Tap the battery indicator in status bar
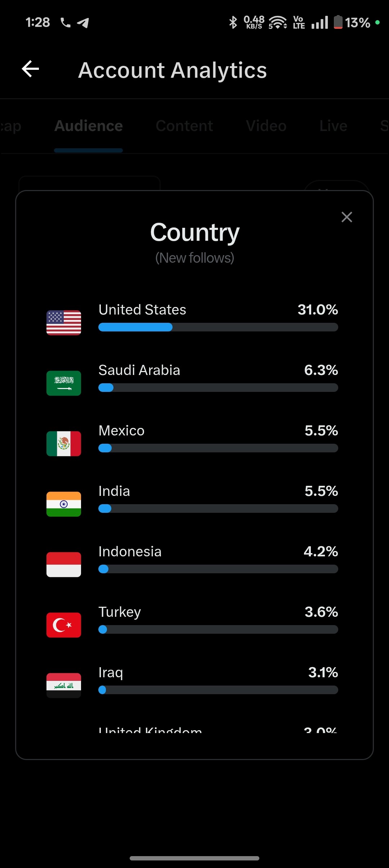Image resolution: width=389 pixels, height=868 pixels. [x=338, y=22]
